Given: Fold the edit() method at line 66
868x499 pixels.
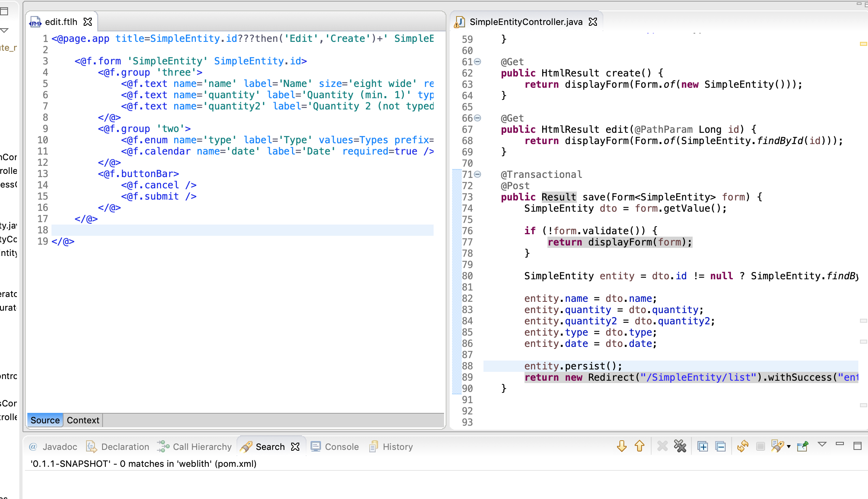Looking at the screenshot, I should [x=477, y=118].
